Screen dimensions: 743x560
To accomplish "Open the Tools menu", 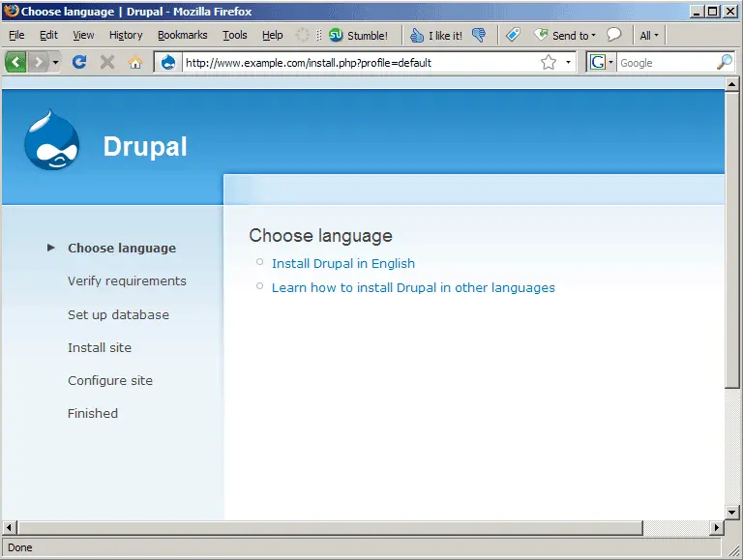I will click(234, 35).
